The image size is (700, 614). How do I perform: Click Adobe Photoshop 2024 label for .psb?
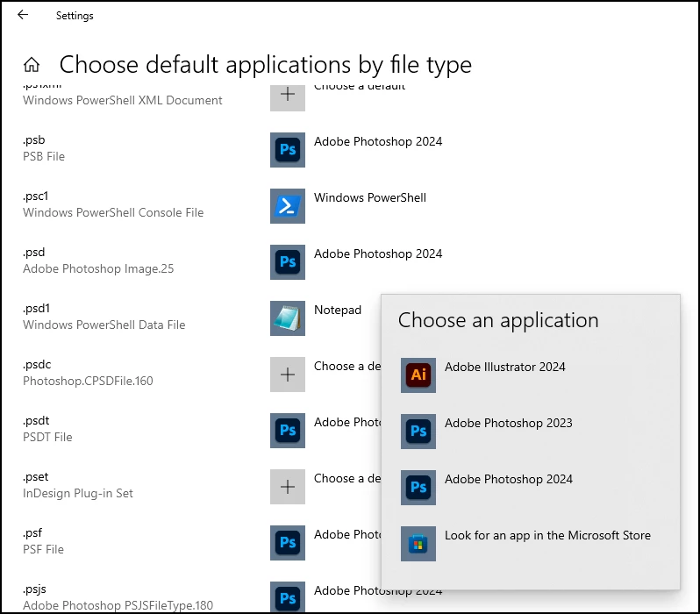pyautogui.click(x=378, y=141)
